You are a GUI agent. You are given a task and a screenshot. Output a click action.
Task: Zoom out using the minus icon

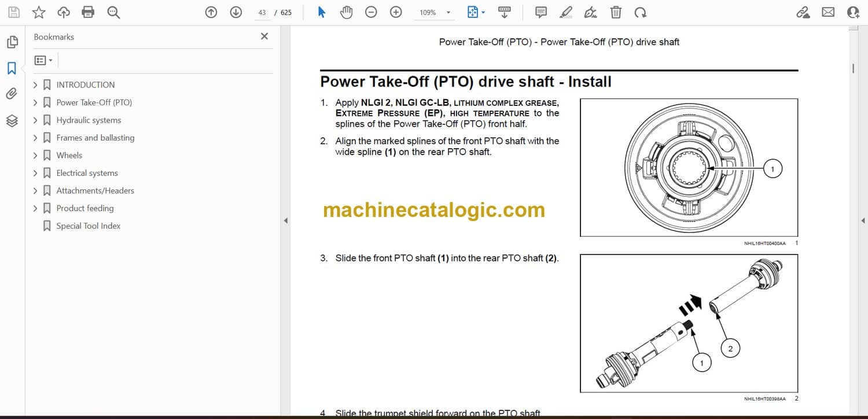coord(372,12)
